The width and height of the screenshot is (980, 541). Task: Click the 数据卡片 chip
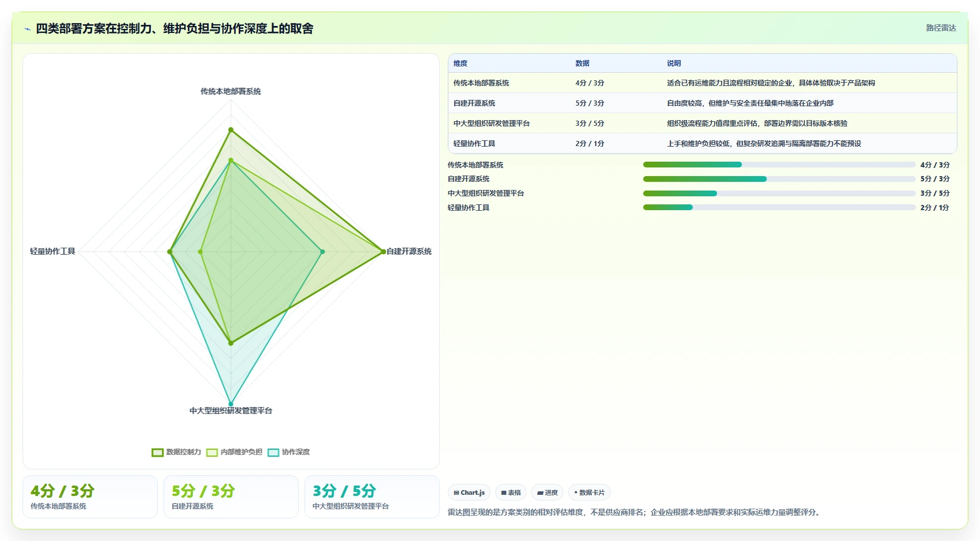click(x=589, y=493)
